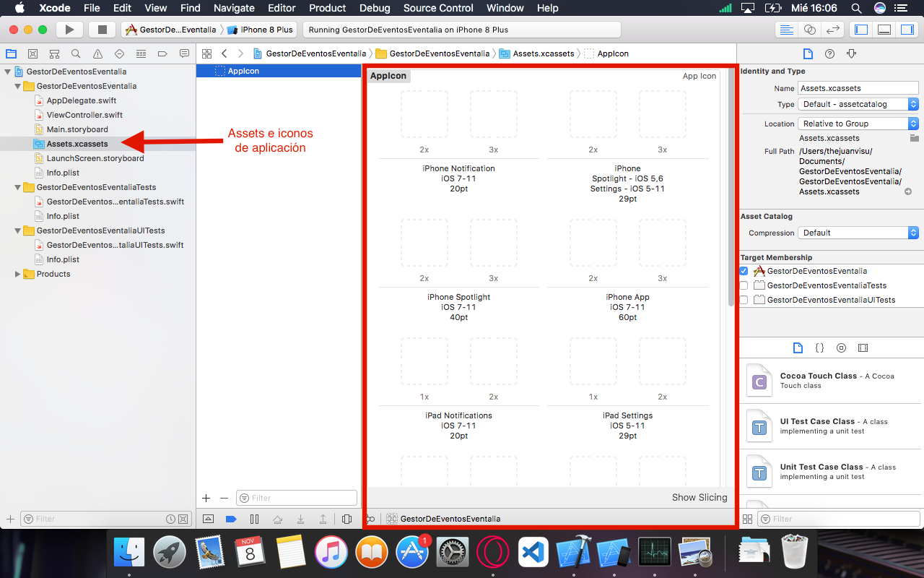Open the Compression dropdown
This screenshot has width=924, height=578.
click(858, 233)
